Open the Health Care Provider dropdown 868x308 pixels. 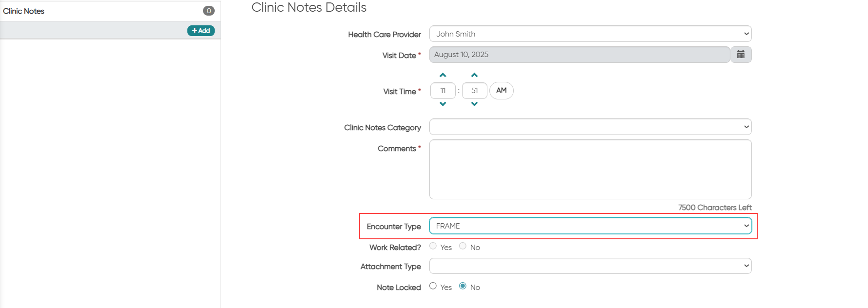coord(590,34)
